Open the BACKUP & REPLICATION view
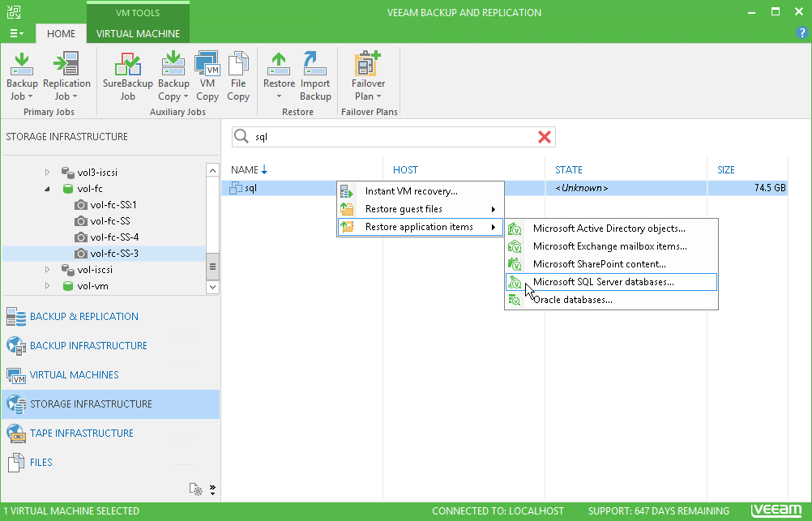The image size is (812, 521). click(x=110, y=317)
